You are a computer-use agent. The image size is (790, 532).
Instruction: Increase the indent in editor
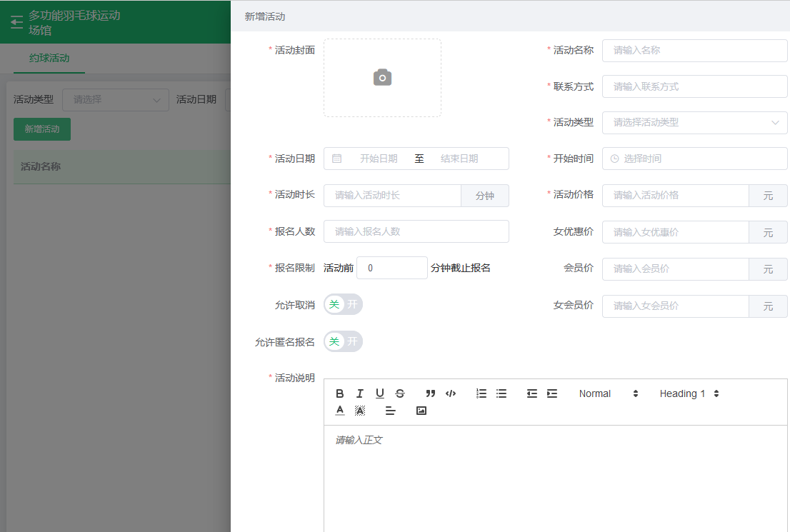point(552,393)
